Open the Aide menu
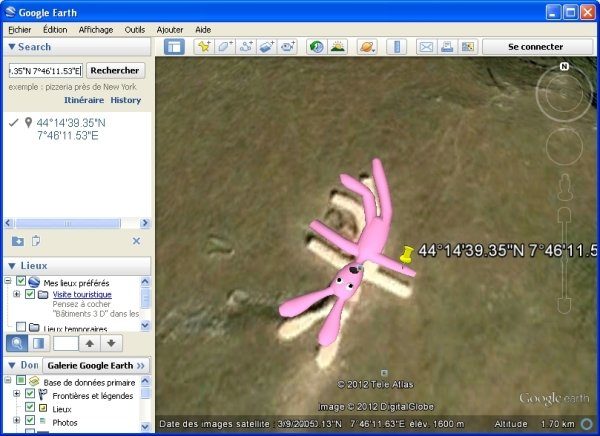Screen dimensions: 600x436 coord(203,29)
